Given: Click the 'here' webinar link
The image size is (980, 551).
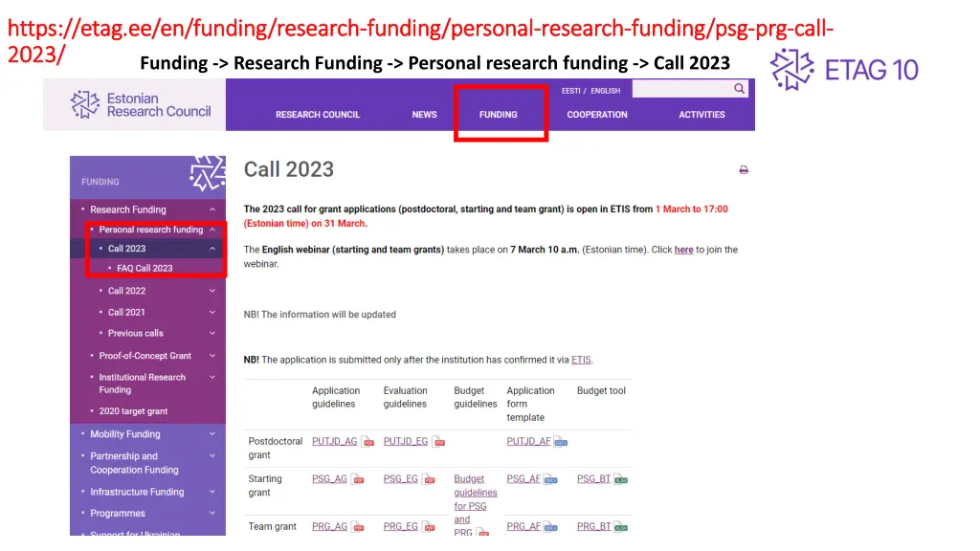Looking at the screenshot, I should click(683, 250).
